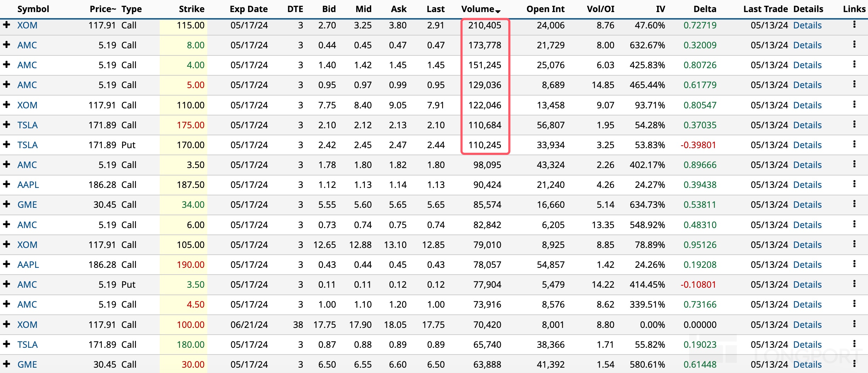Open Details for TSLA 180.00 call
This screenshot has width=868, height=373.
point(807,345)
